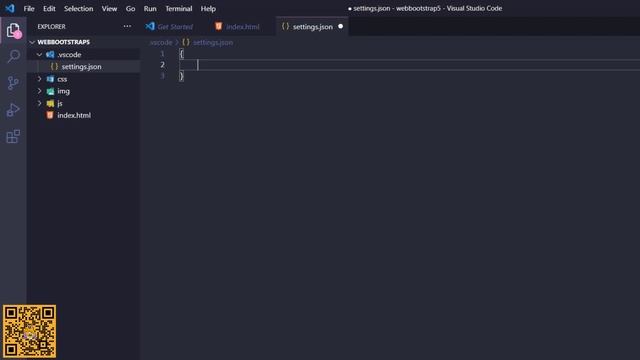The height and width of the screenshot is (360, 640).
Task: Open the File menu
Action: tap(29, 9)
